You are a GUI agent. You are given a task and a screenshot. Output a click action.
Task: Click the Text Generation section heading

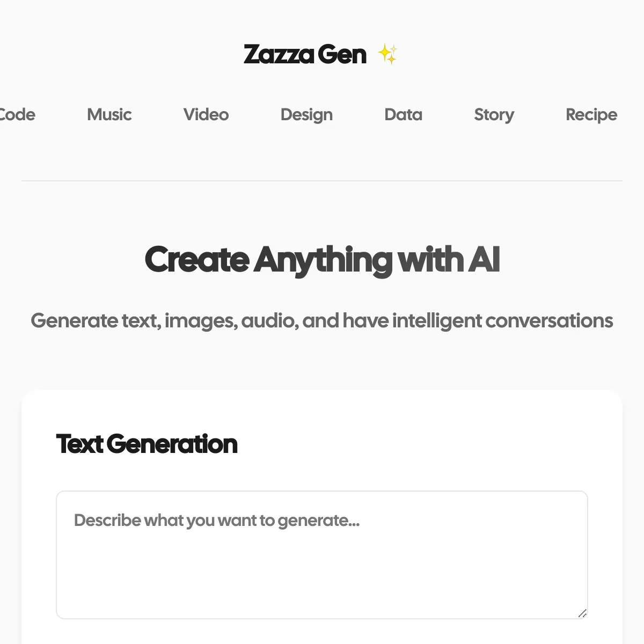coord(147,444)
